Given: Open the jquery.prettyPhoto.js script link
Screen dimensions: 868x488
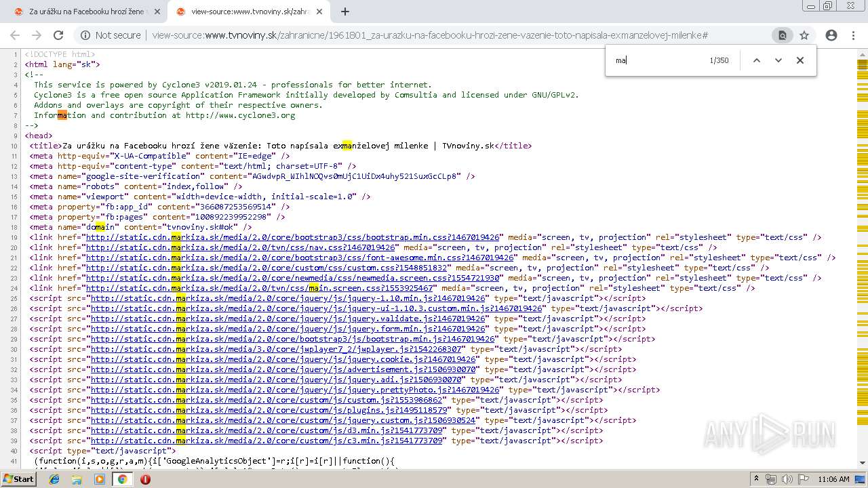Looking at the screenshot, I should pyautogui.click(x=294, y=390).
